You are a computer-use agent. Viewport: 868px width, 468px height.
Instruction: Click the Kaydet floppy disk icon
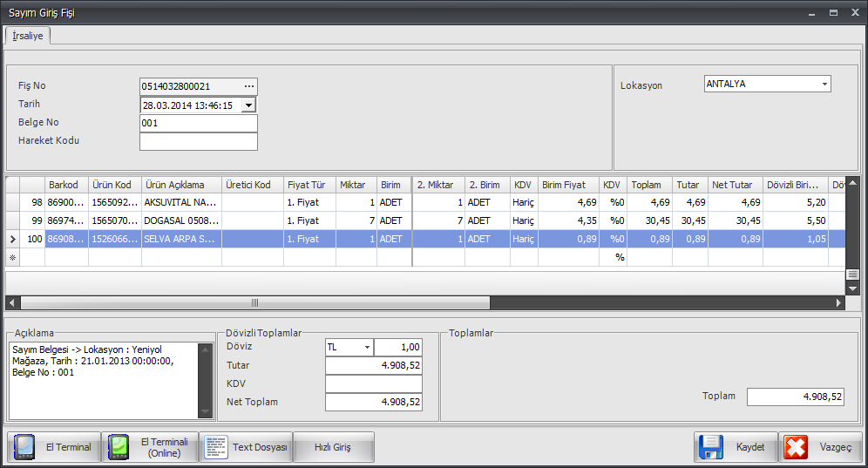[711, 447]
